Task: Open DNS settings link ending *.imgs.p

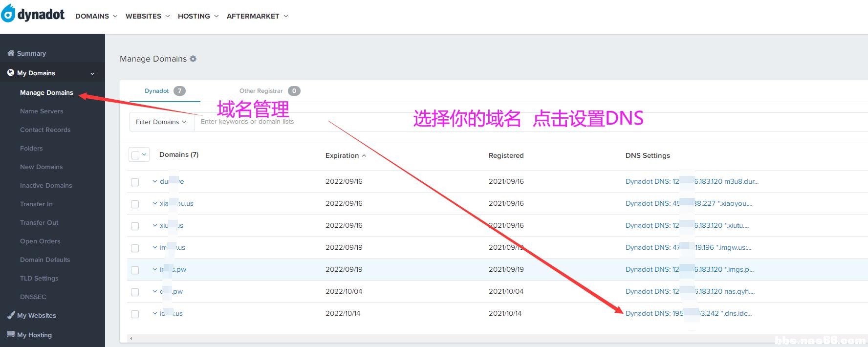Action: 690,269
